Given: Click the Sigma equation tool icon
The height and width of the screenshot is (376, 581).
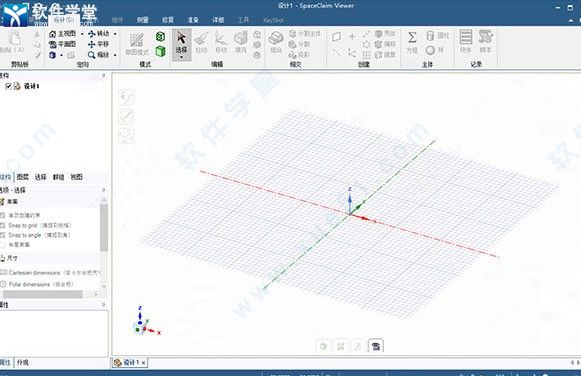Looking at the screenshot, I should [x=412, y=37].
